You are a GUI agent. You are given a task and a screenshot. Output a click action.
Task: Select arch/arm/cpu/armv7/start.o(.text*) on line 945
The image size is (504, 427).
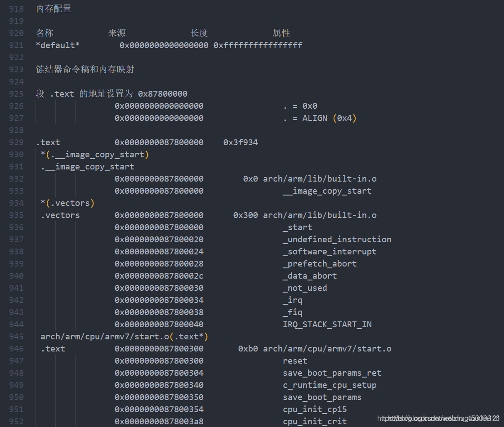point(125,337)
